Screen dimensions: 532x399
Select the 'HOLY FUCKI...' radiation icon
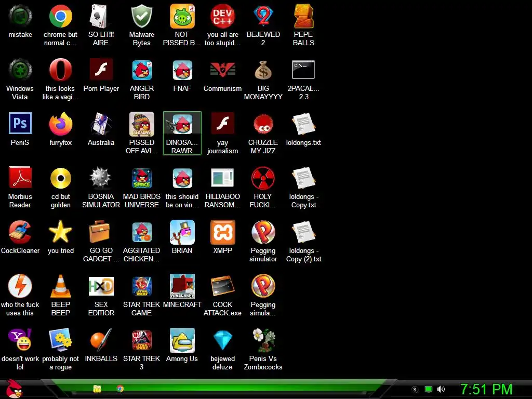[x=263, y=178]
